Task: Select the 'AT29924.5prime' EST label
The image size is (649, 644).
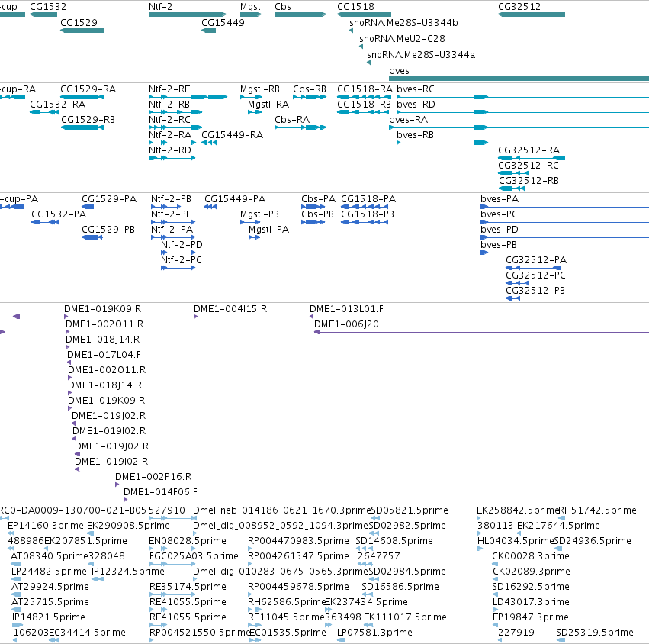Action: pyautogui.click(x=50, y=587)
